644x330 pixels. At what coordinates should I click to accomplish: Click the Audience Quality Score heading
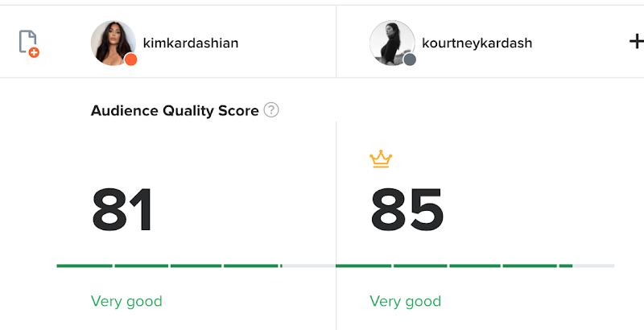175,110
